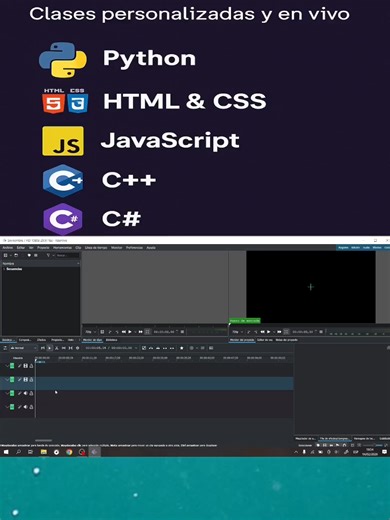Hide video on the top track
The image size is (390, 520).
tap(25, 366)
